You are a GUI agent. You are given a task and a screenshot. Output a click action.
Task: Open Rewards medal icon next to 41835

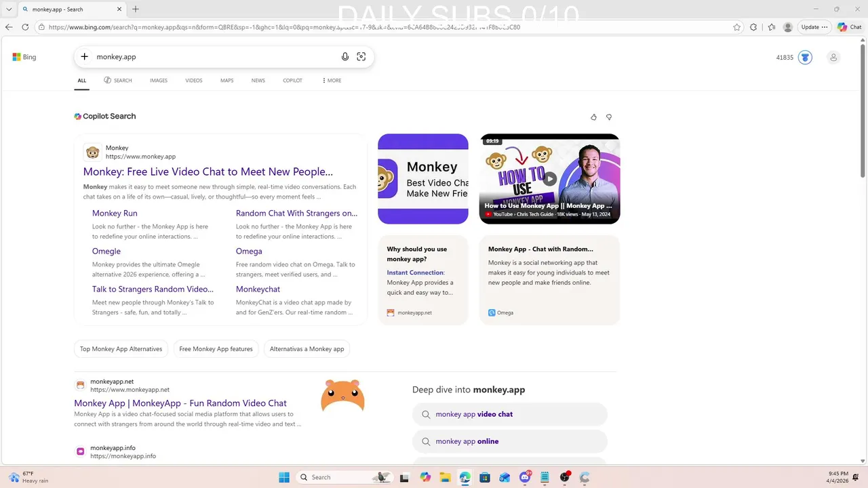(805, 58)
